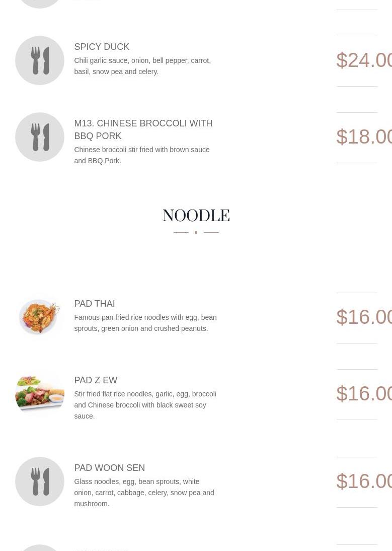
Task: Click the PAD THAI menu item title
Action: (x=95, y=304)
